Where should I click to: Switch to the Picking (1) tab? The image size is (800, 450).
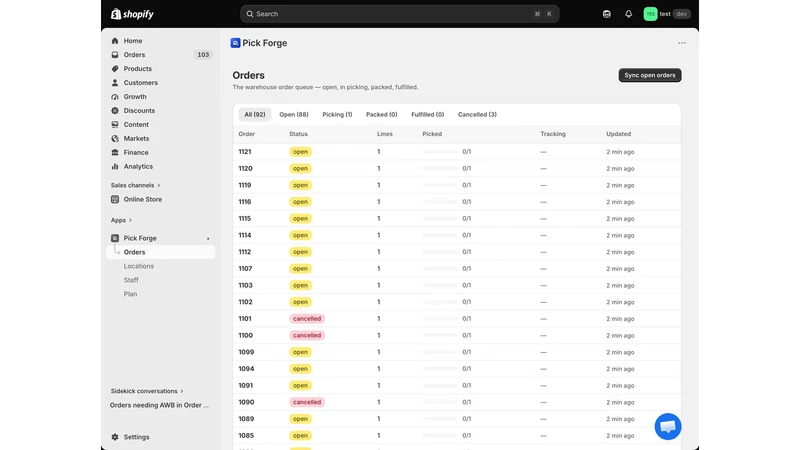point(337,114)
